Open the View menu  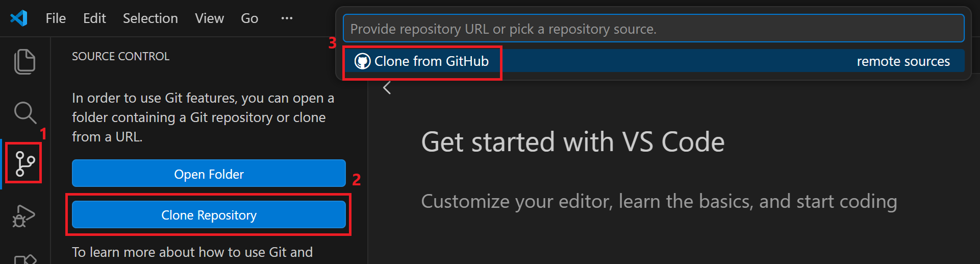pos(209,18)
